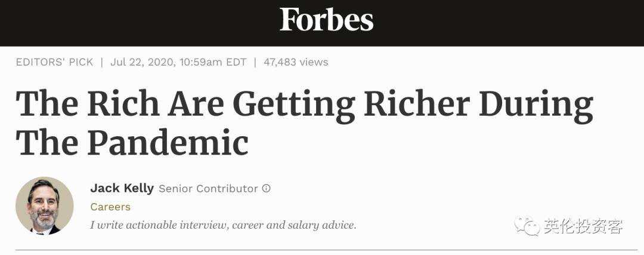The height and width of the screenshot is (255, 644).
Task: Click the info icon beside Senior Contributor
Action: [x=267, y=188]
